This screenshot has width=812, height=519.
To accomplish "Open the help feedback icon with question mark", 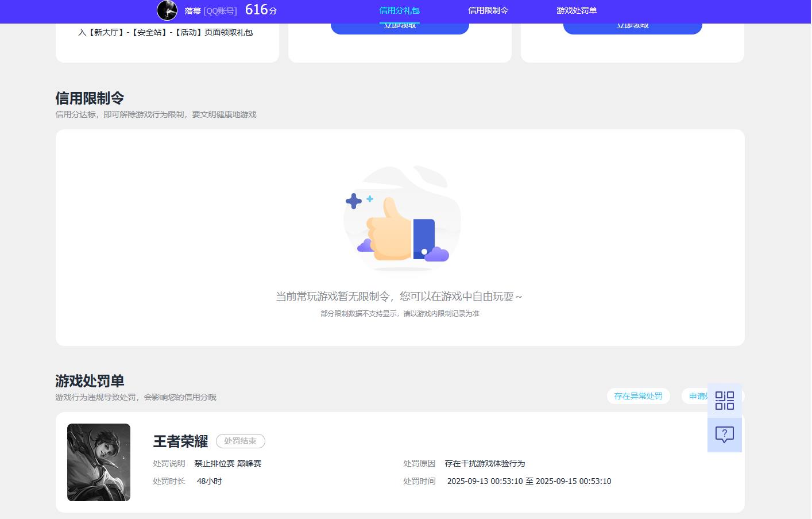I will point(724,435).
